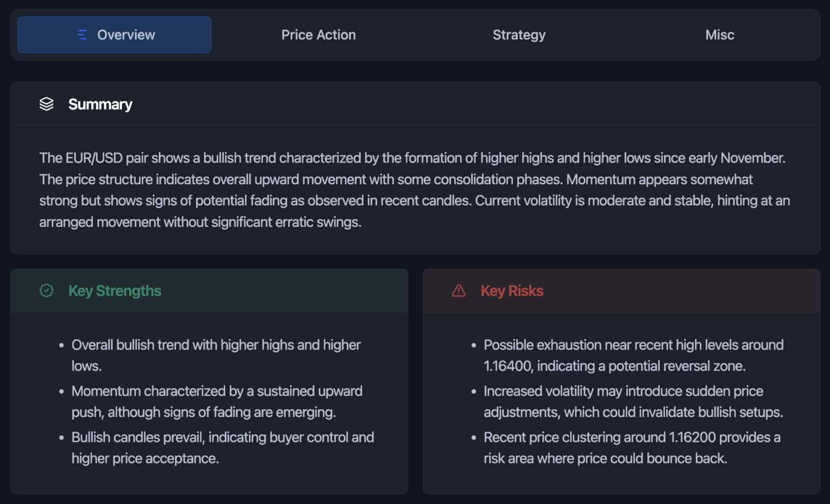Click the Key Strengths heading text
The height and width of the screenshot is (504, 830).
(115, 291)
